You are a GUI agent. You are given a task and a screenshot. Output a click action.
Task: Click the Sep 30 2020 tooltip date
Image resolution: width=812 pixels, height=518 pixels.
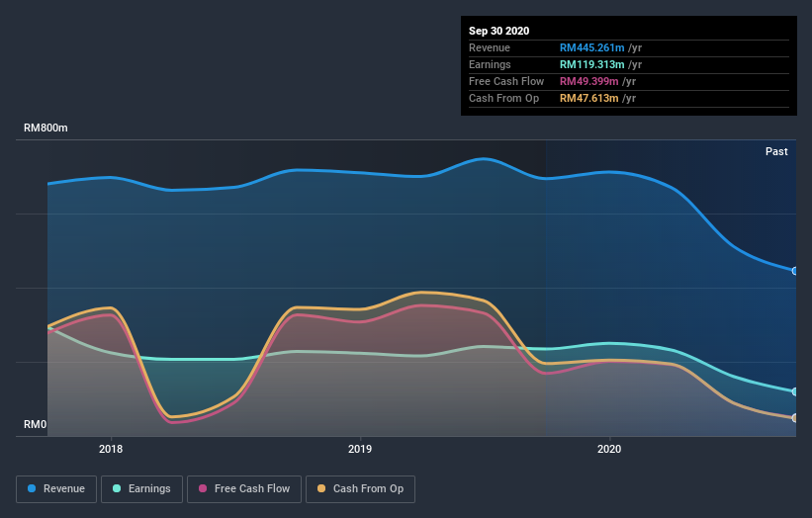point(498,31)
